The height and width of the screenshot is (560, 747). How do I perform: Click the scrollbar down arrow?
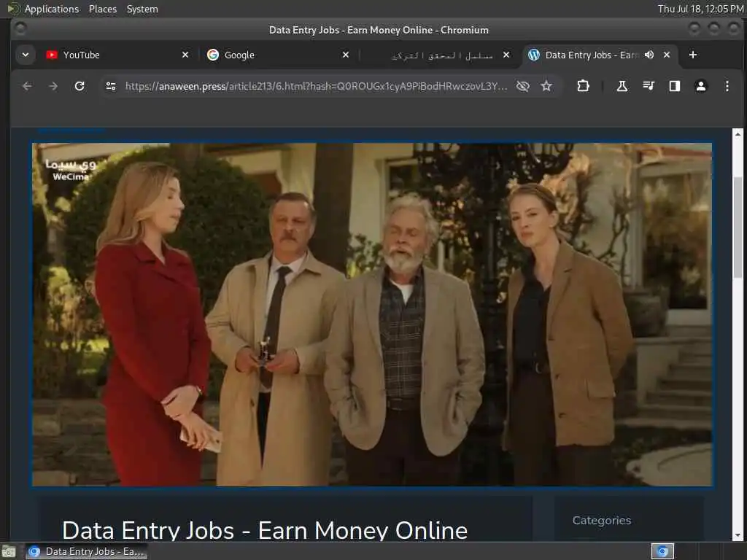738,536
